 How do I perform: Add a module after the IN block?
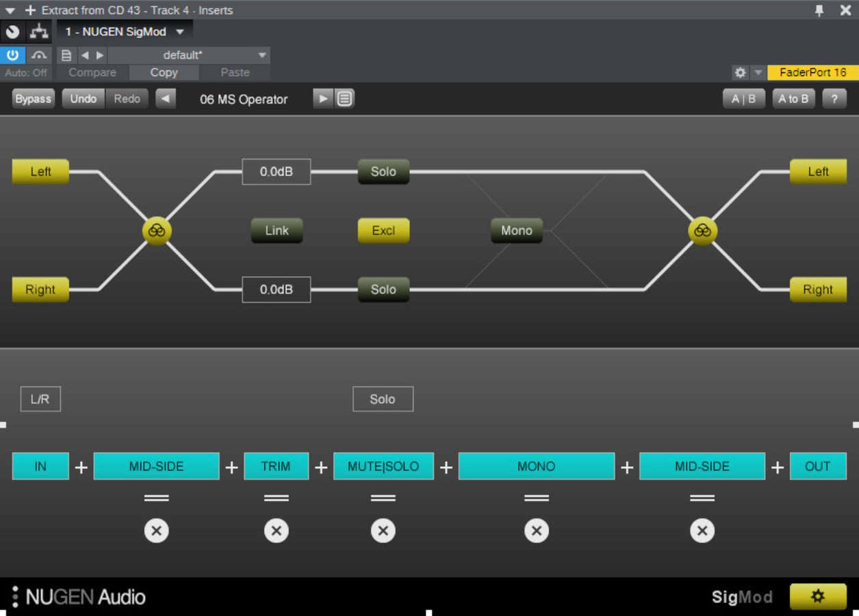[x=81, y=467]
